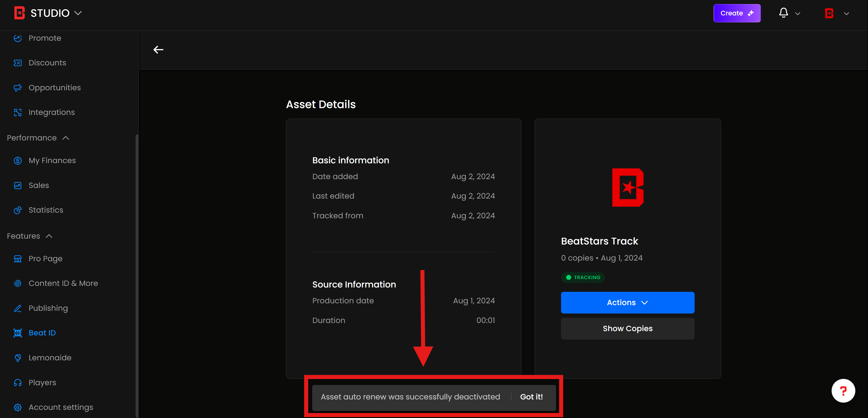
Task: Open the Actions dropdown
Action: (627, 303)
